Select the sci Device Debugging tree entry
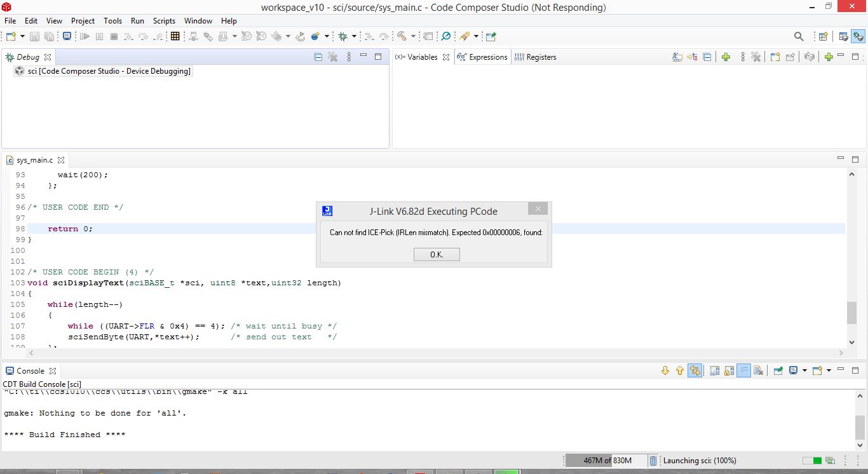The width and height of the screenshot is (868, 474). pos(102,71)
